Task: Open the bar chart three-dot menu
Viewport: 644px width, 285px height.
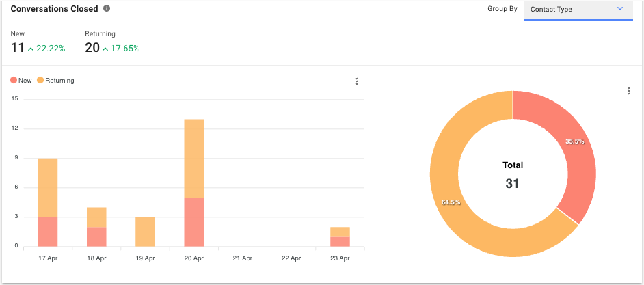Action: [356, 81]
